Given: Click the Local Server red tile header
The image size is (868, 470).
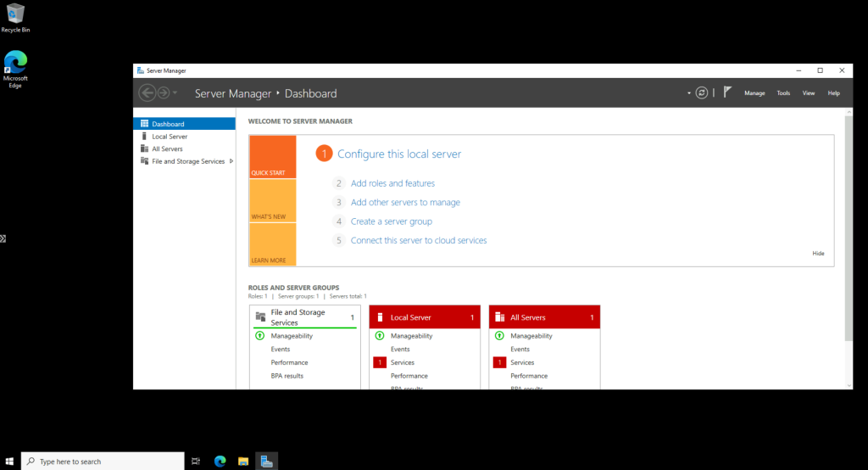Looking at the screenshot, I should (425, 317).
